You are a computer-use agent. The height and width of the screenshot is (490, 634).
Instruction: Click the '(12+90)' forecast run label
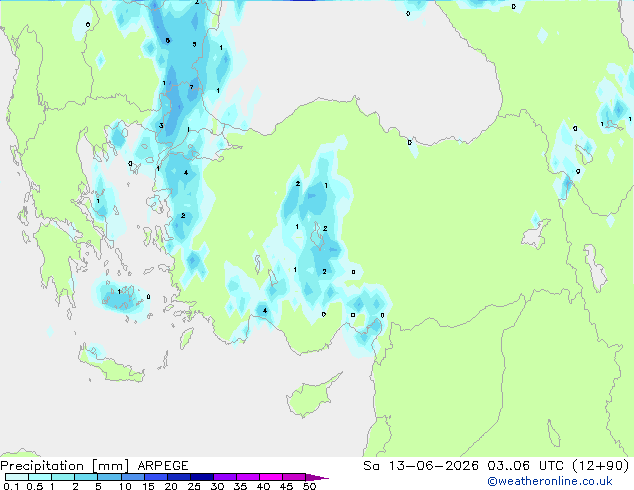600,466
